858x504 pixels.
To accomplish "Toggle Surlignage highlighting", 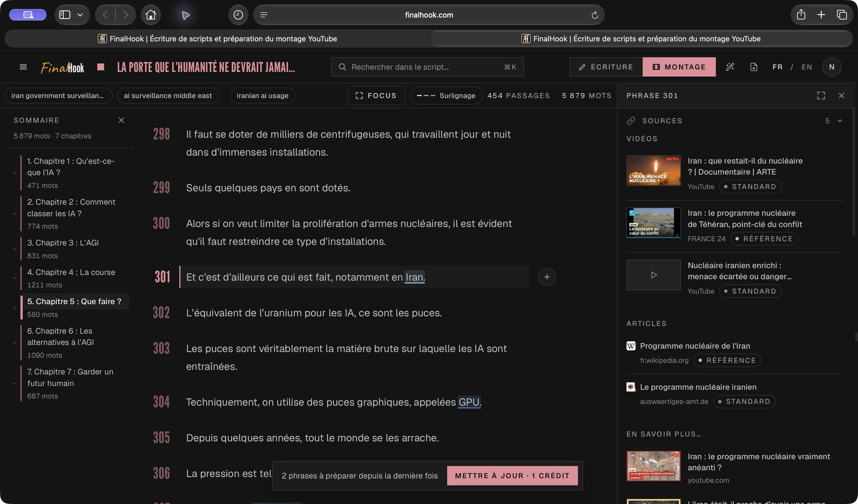I will 446,96.
